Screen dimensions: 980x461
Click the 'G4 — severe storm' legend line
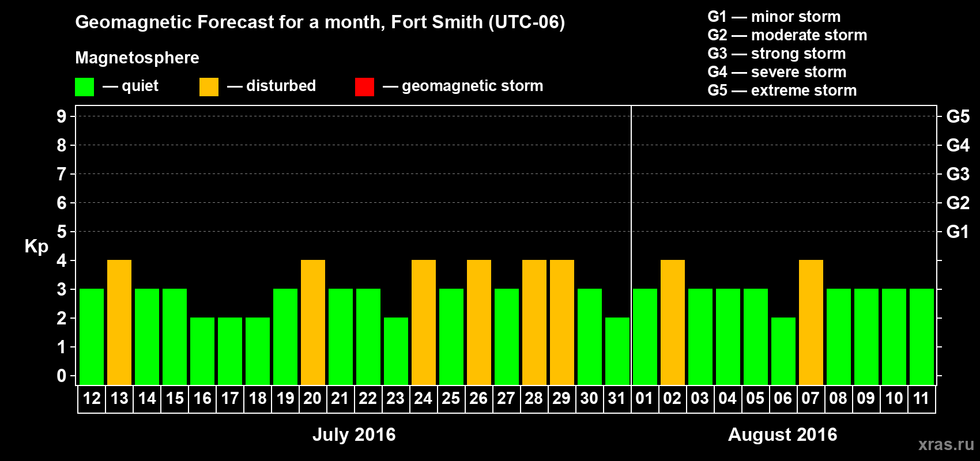coord(777,72)
